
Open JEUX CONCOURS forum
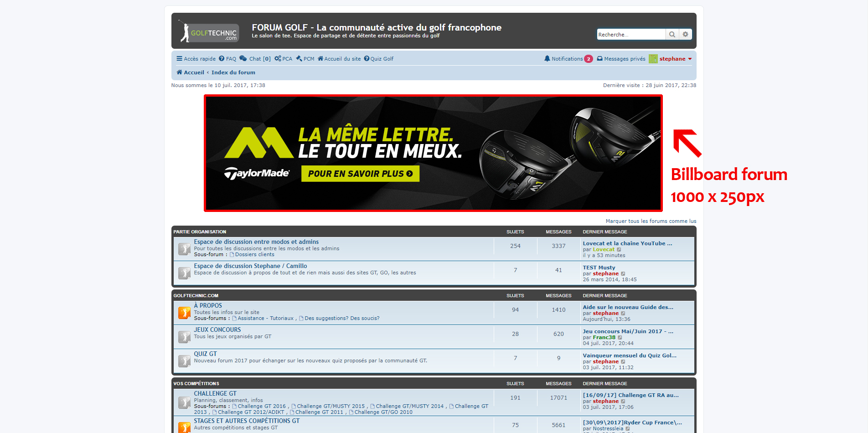click(217, 330)
